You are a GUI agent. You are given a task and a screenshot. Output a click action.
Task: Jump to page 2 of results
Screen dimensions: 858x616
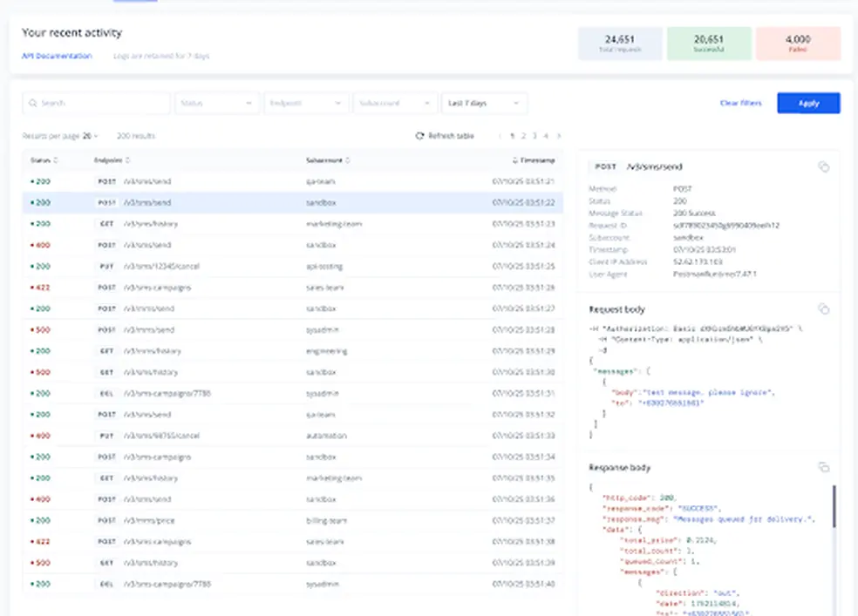tap(524, 136)
